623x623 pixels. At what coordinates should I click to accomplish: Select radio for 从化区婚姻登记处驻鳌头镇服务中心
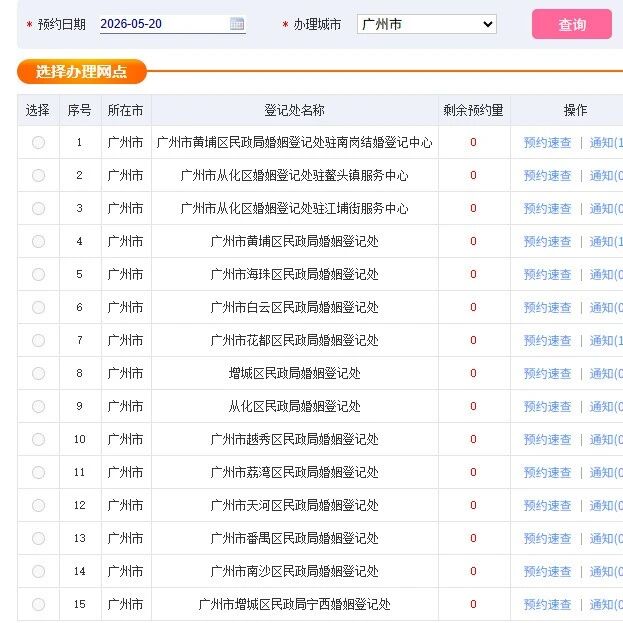(39, 175)
